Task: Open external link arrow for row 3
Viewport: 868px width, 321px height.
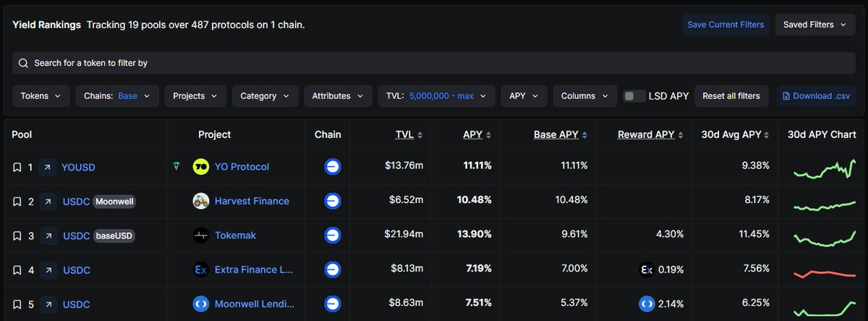Action: click(48, 236)
